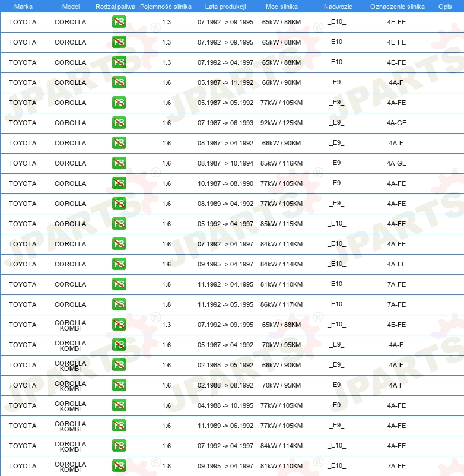
Task: Click fuel icon in KOMBI row 04.1988 -> 10.1995
Action: point(119,405)
